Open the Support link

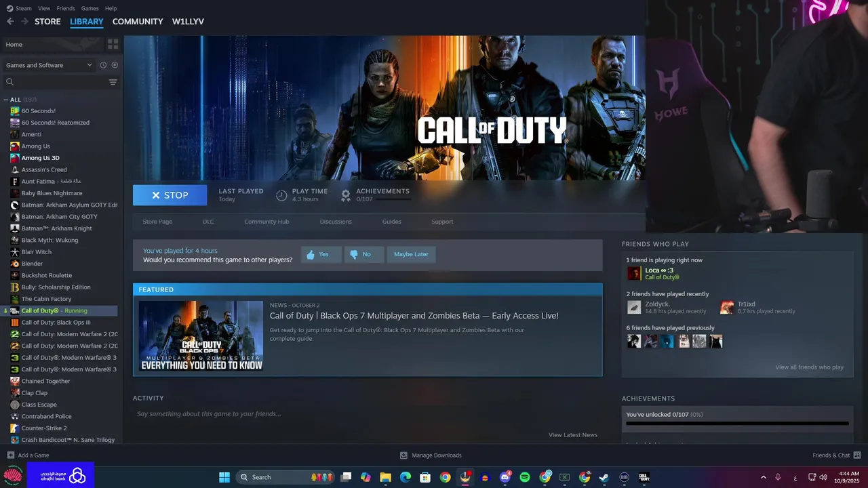pos(442,222)
